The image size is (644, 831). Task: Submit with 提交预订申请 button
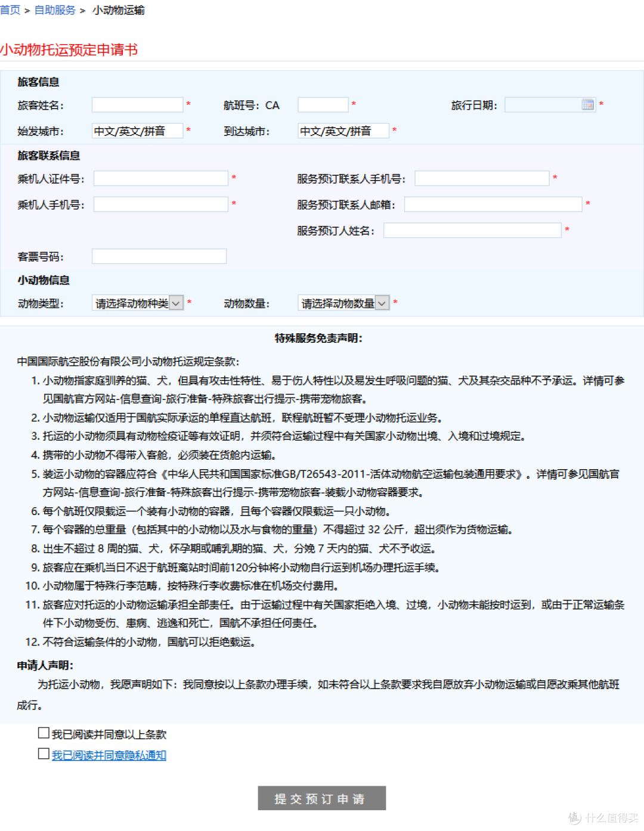click(x=322, y=798)
